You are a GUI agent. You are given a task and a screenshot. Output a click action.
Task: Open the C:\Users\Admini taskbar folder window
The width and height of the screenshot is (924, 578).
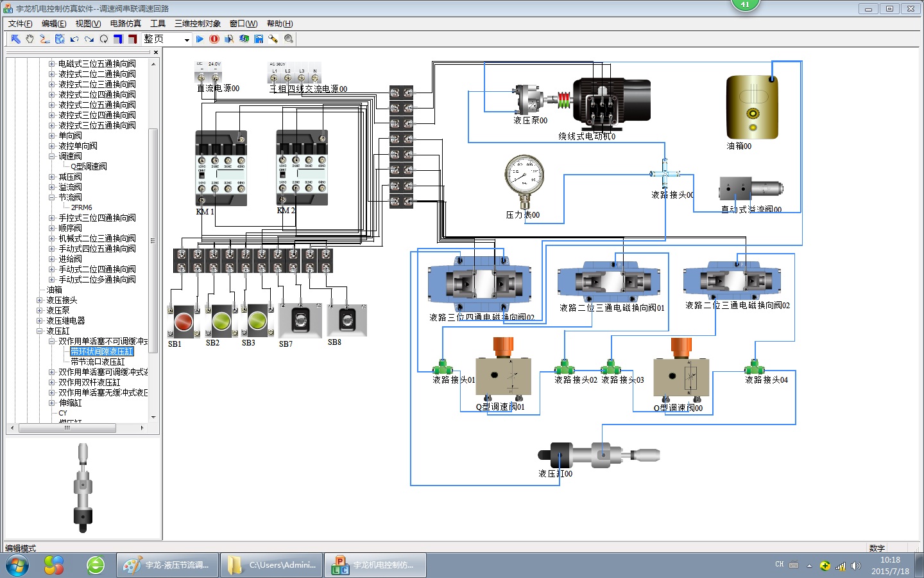(271, 565)
